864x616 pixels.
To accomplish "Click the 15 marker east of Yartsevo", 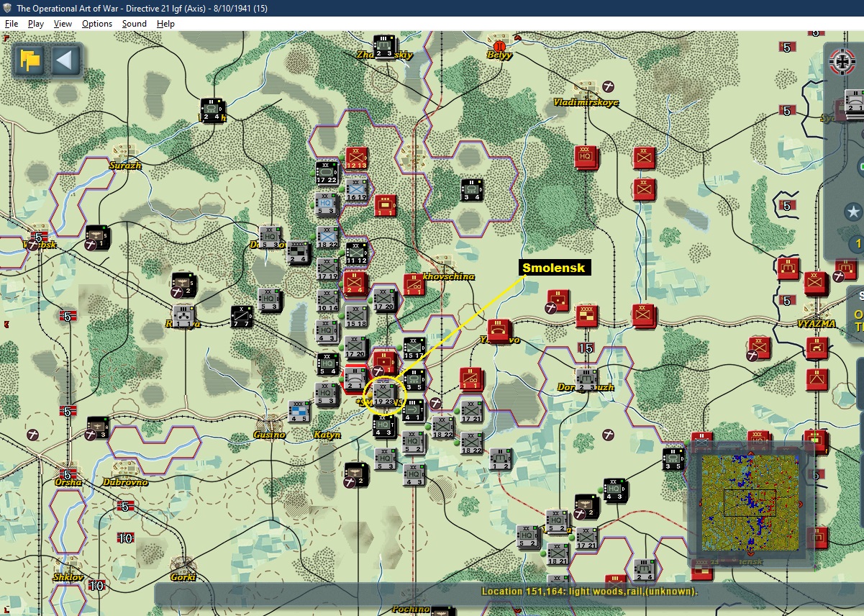I will pyautogui.click(x=586, y=348).
